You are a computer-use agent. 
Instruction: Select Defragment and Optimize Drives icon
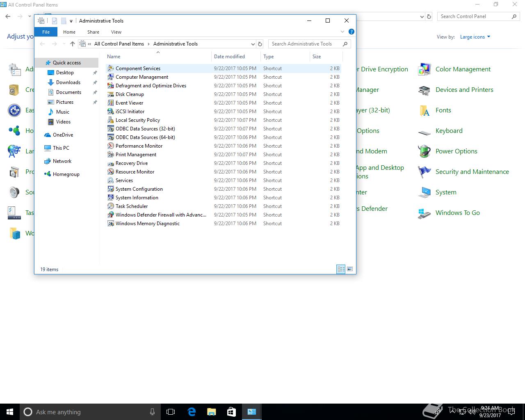pos(110,86)
